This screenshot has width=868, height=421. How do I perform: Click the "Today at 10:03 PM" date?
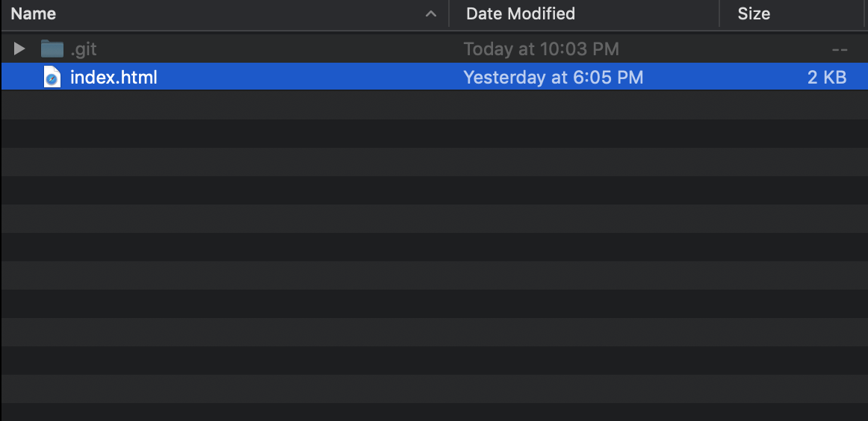pos(541,49)
